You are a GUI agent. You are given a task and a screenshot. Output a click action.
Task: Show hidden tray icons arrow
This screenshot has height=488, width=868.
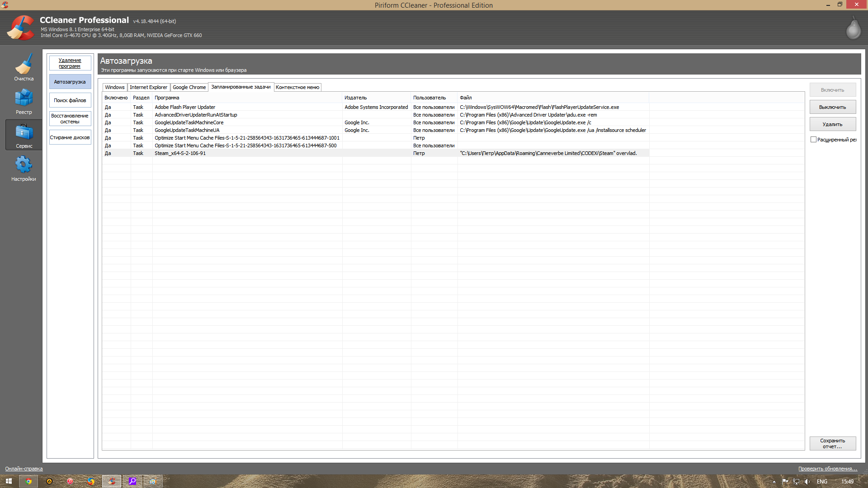click(774, 482)
